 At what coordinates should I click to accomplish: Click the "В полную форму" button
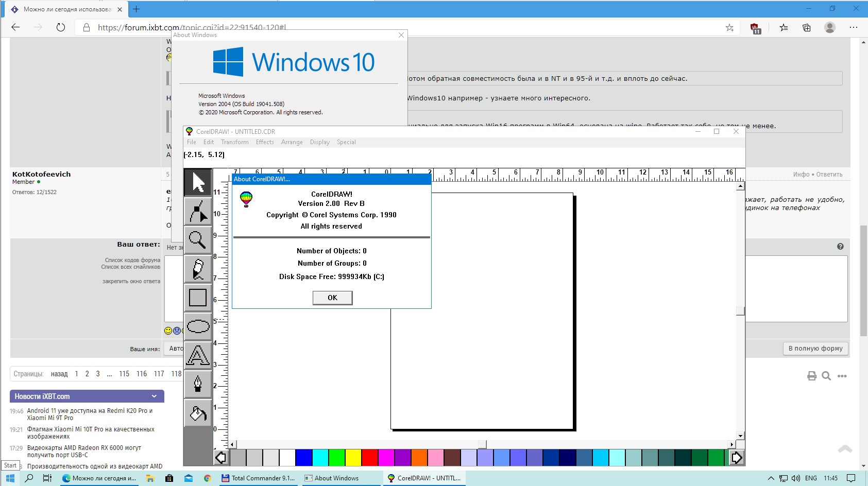click(x=815, y=349)
